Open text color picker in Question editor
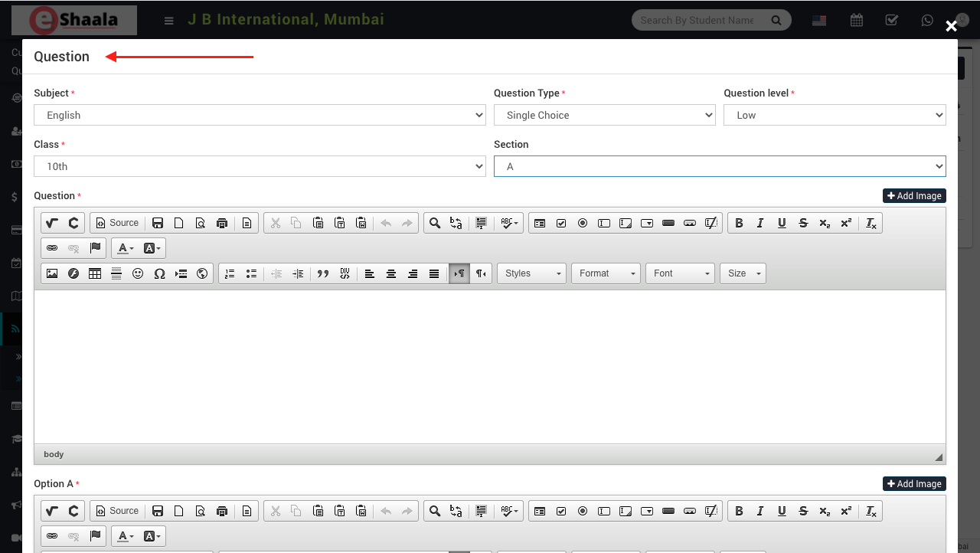This screenshot has width=980, height=553. coord(125,248)
